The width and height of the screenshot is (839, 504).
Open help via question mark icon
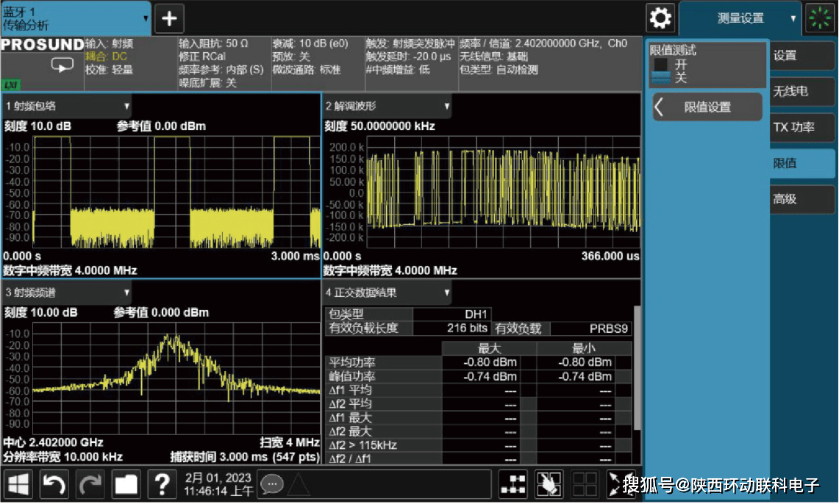point(161,484)
